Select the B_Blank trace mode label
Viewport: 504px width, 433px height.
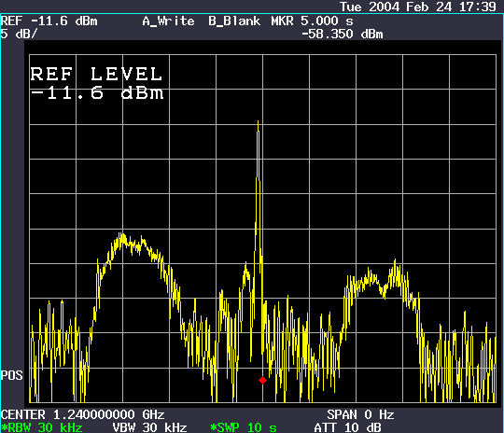tap(234, 21)
